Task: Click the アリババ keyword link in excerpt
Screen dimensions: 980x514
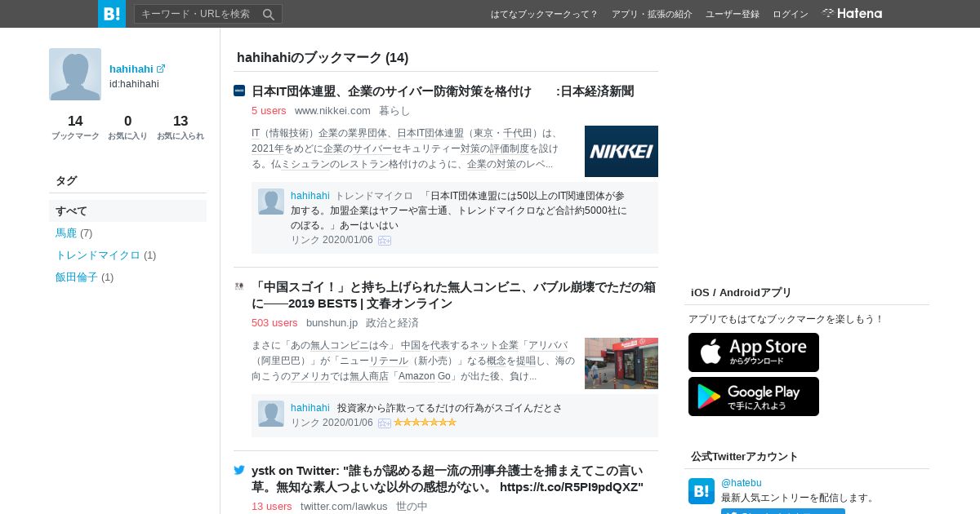Action: coord(546,345)
